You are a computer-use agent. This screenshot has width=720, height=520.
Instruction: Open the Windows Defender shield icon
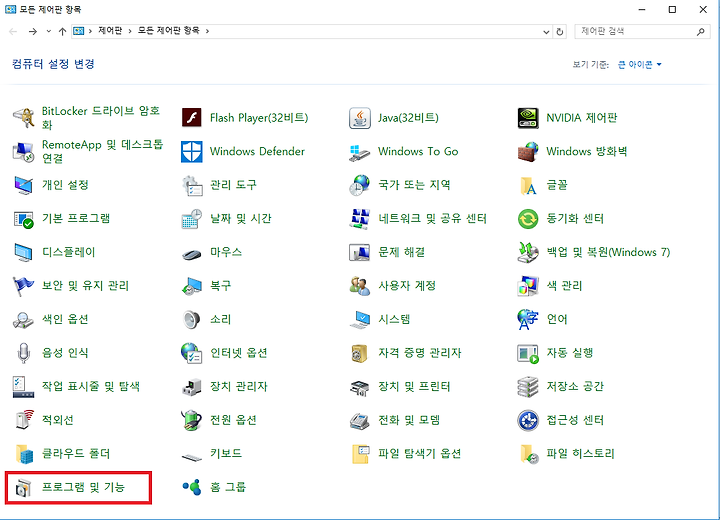(x=191, y=151)
